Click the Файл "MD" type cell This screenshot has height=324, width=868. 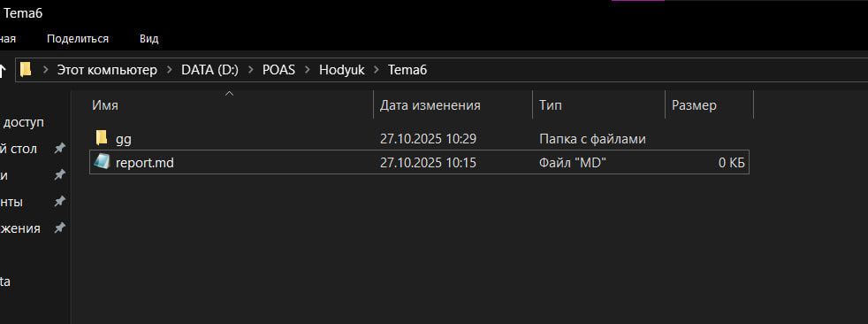573,163
